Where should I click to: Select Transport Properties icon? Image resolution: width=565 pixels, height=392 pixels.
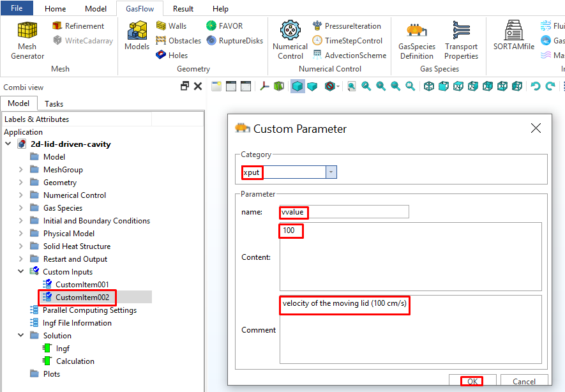[461, 40]
